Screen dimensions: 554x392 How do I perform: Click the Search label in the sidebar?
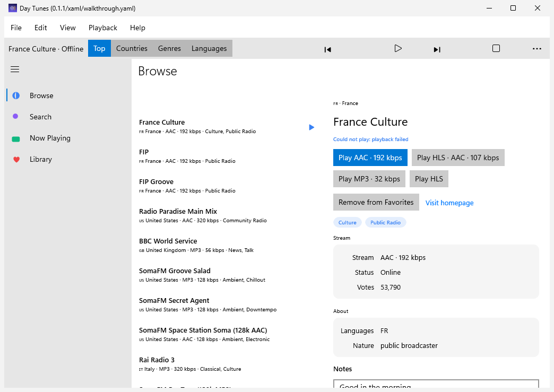click(x=40, y=117)
